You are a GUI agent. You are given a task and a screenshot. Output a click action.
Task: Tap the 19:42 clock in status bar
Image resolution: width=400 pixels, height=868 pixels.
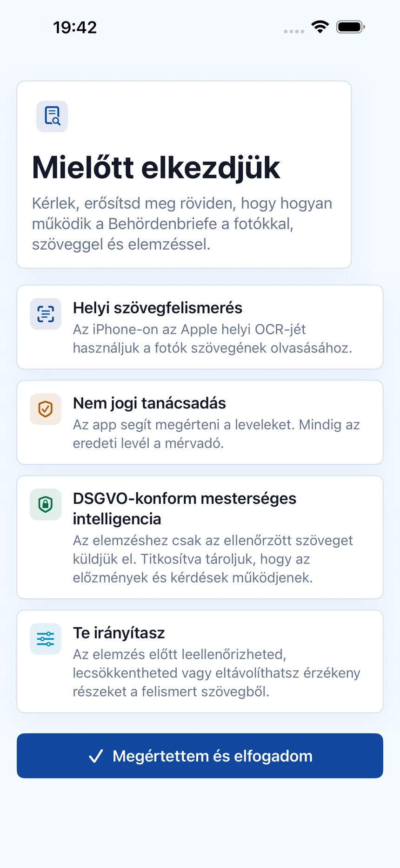(75, 27)
